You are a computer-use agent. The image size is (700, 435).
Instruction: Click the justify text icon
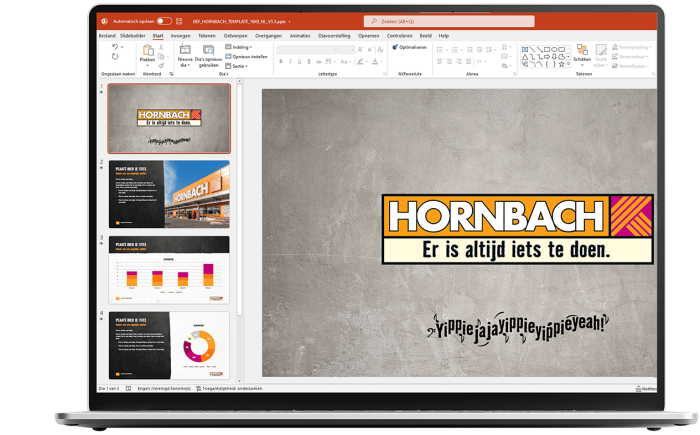(x=468, y=61)
